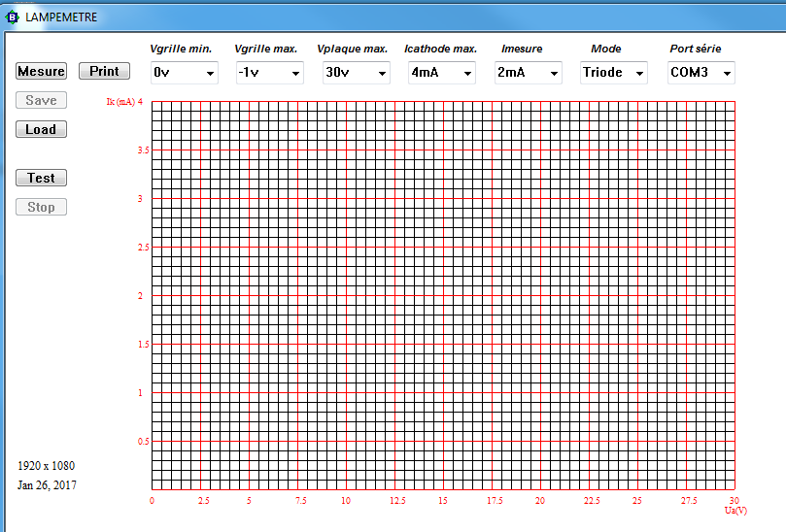This screenshot has width=786, height=532.
Task: Start the Test function
Action: [x=41, y=178]
